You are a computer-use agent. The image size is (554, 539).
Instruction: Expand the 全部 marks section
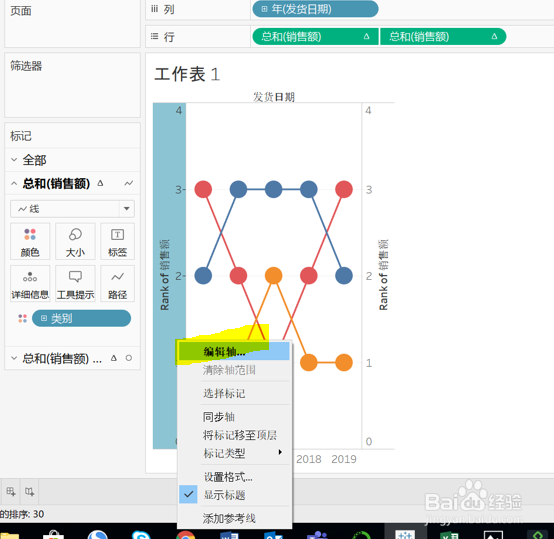click(x=14, y=160)
